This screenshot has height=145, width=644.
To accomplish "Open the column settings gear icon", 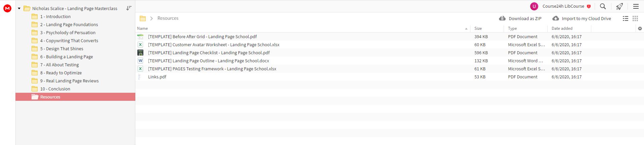I will [640, 29].
